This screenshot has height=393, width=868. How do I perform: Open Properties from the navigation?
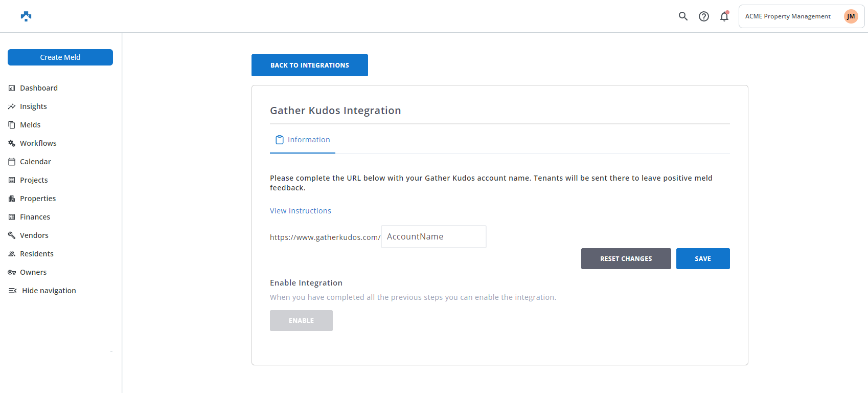click(38, 199)
